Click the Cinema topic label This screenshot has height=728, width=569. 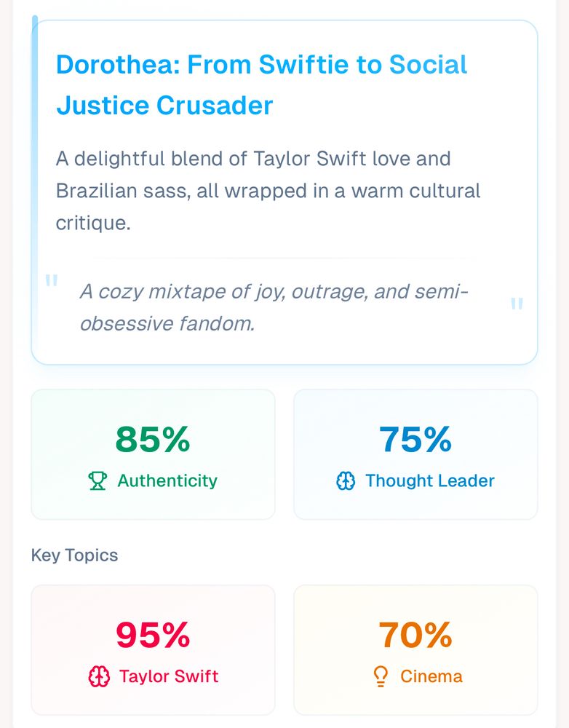pos(431,676)
